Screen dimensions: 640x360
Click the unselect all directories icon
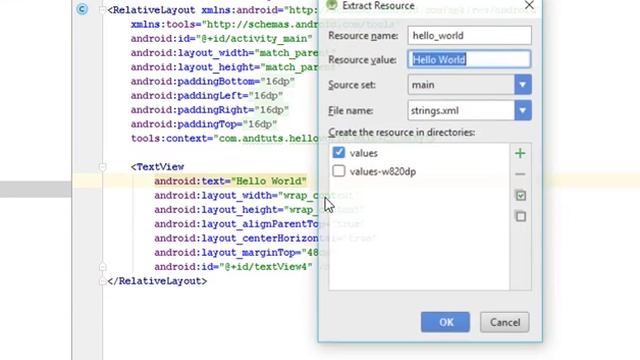(x=520, y=216)
